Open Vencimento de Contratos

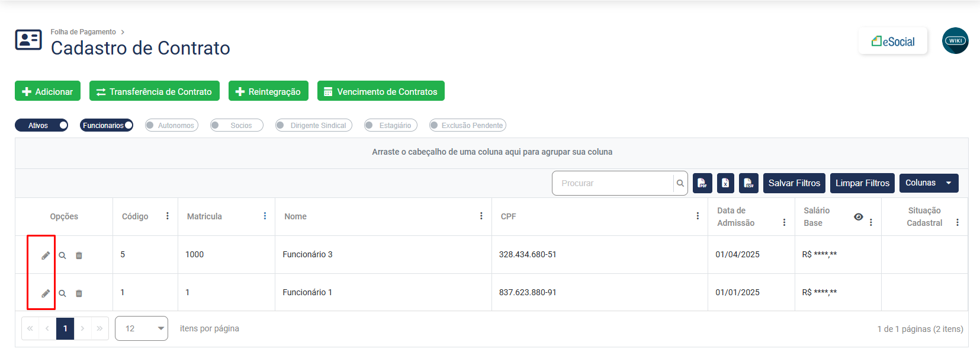381,91
